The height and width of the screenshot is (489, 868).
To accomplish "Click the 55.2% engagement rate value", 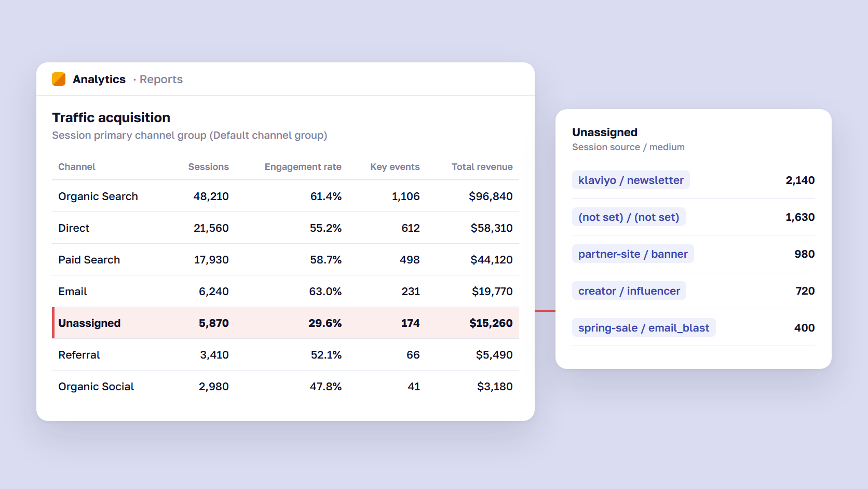I will [325, 228].
